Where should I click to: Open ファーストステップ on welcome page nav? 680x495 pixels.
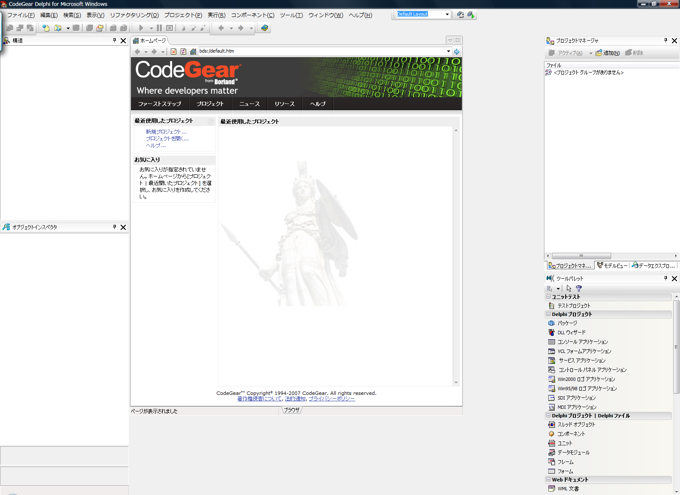coord(160,104)
